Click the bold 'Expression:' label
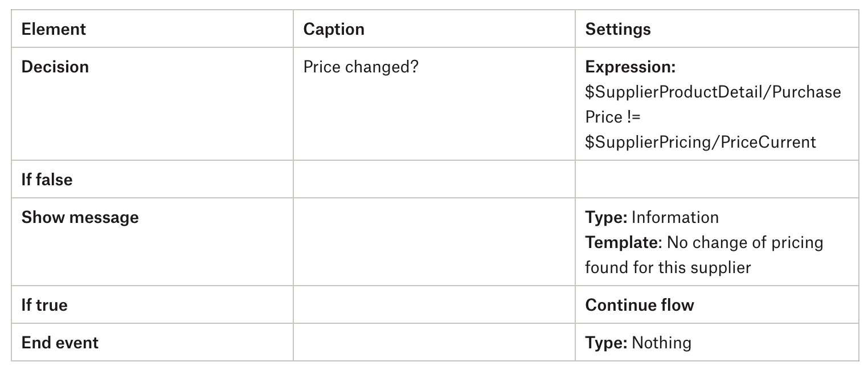The image size is (868, 374). click(x=630, y=67)
